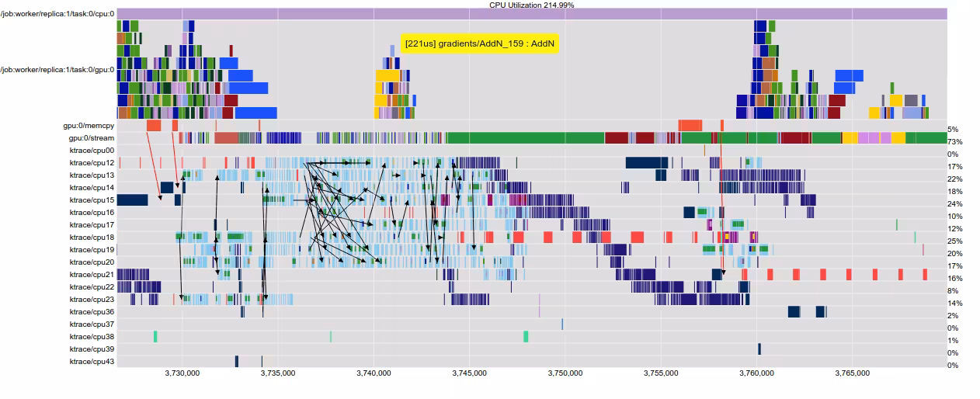Select the ktrace/cpu15 track label
This screenshot has width=980, height=399.
(x=92, y=200)
